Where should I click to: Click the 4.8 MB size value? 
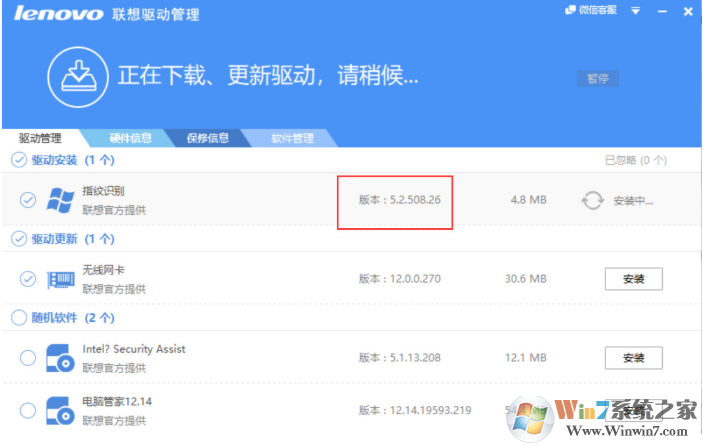[528, 200]
